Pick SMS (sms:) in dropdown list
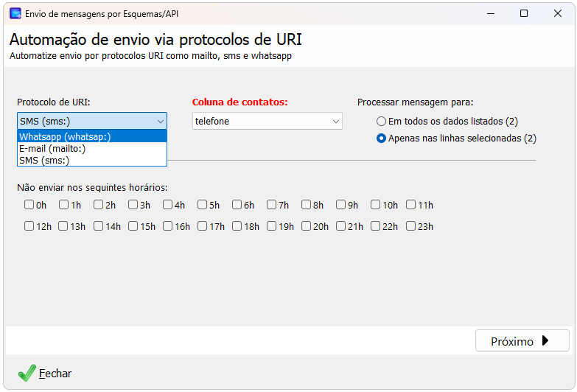This screenshot has height=392, width=577. [x=92, y=160]
